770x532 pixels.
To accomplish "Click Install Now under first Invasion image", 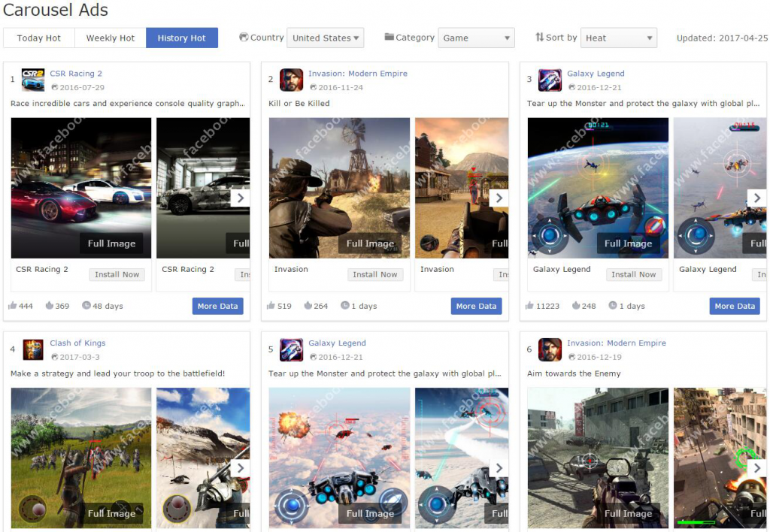I will click(x=375, y=274).
